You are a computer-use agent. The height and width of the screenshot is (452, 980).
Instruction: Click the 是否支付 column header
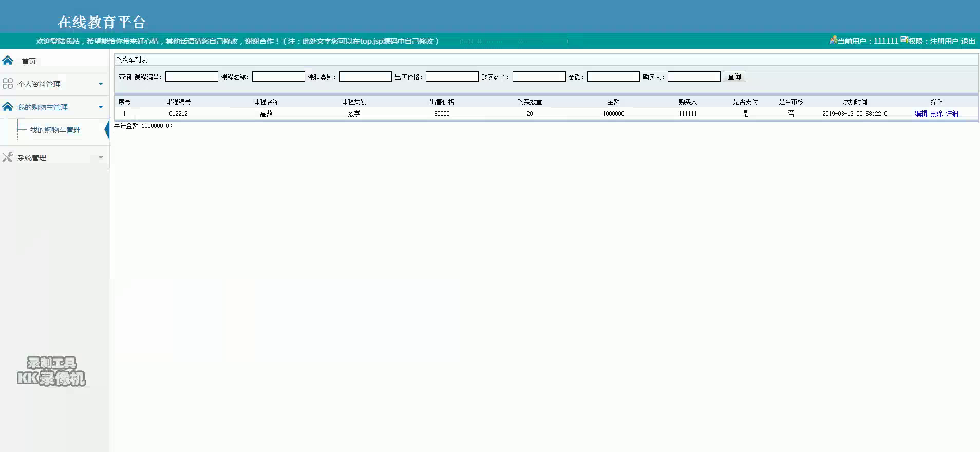(745, 102)
